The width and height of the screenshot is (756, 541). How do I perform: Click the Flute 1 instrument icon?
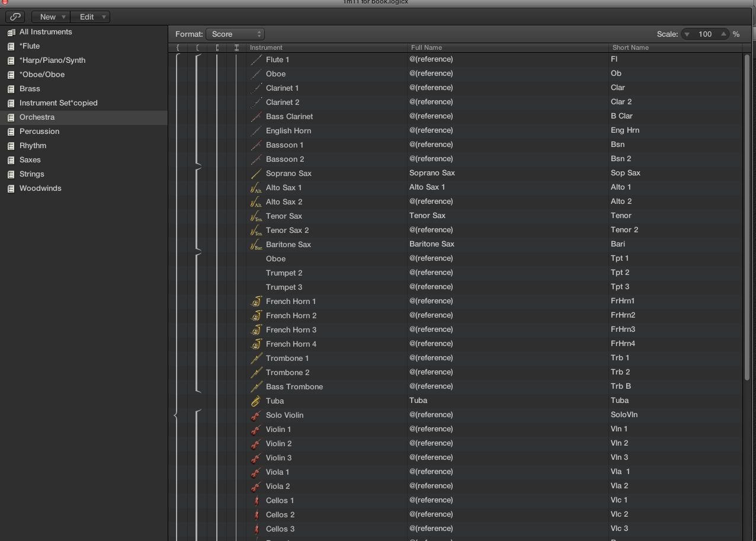(x=256, y=59)
